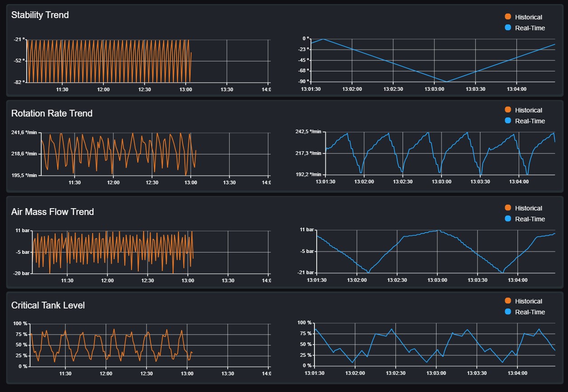Click blue Real-Time dot in Rotation Rate legend
Screen dimensions: 568x392
tap(508, 121)
